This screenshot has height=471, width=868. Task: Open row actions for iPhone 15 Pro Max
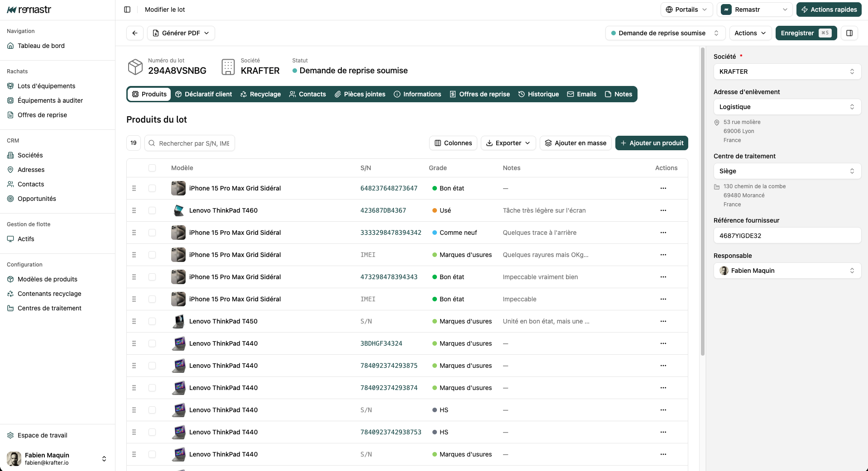[663, 188]
